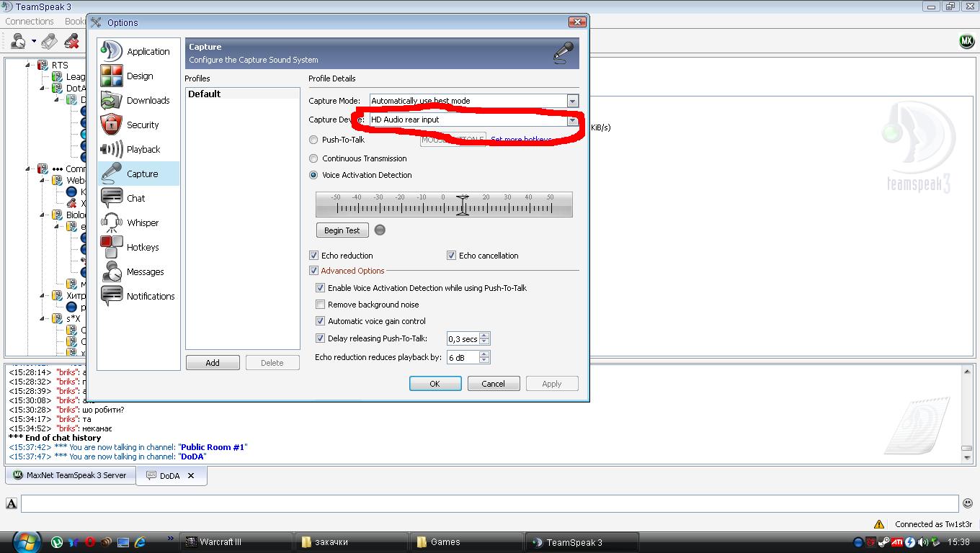Click the volume speaker tray icon
The image size is (980, 553).
point(923,542)
